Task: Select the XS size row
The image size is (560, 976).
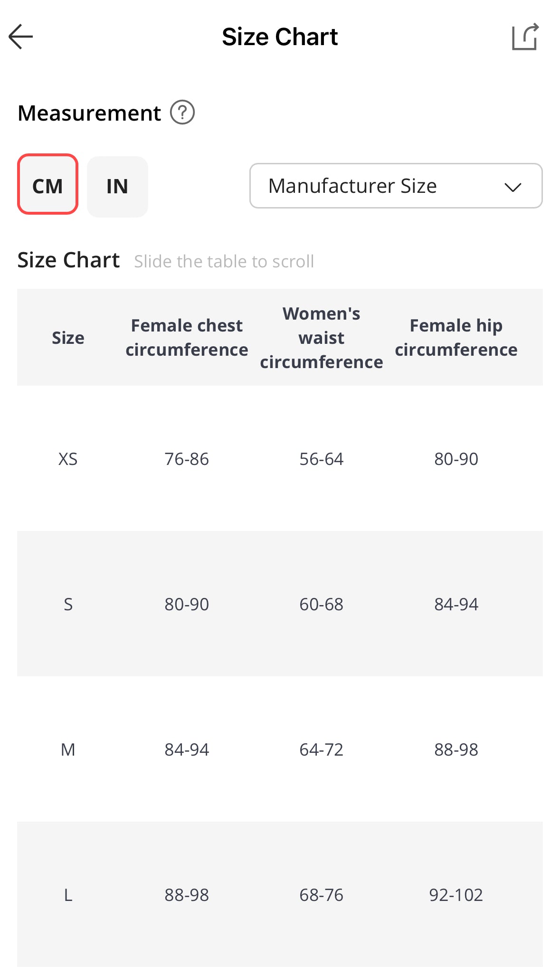Action: (68, 459)
